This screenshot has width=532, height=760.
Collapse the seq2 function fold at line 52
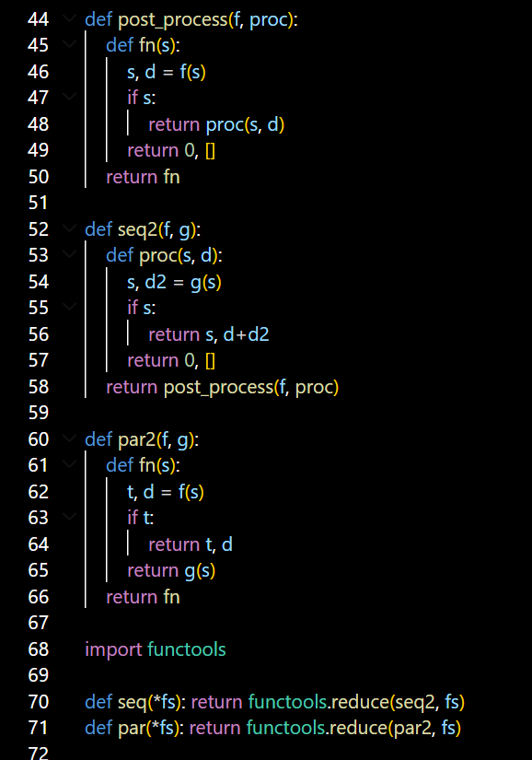pyautogui.click(x=70, y=228)
